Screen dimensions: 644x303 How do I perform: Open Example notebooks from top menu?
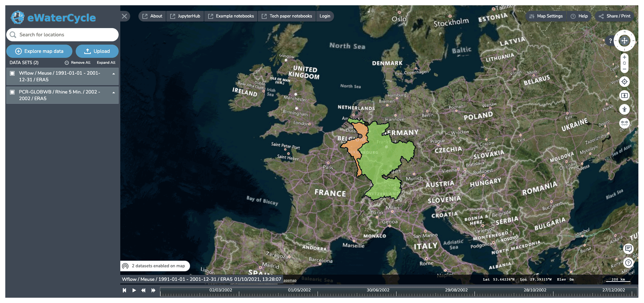pyautogui.click(x=231, y=16)
